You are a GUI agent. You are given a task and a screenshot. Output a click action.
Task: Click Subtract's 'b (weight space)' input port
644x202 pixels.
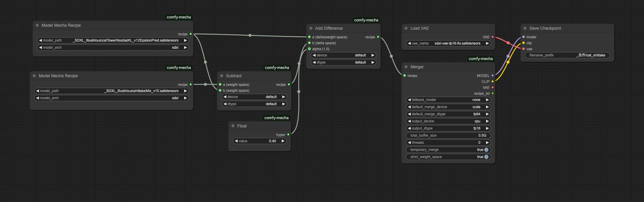click(220, 91)
